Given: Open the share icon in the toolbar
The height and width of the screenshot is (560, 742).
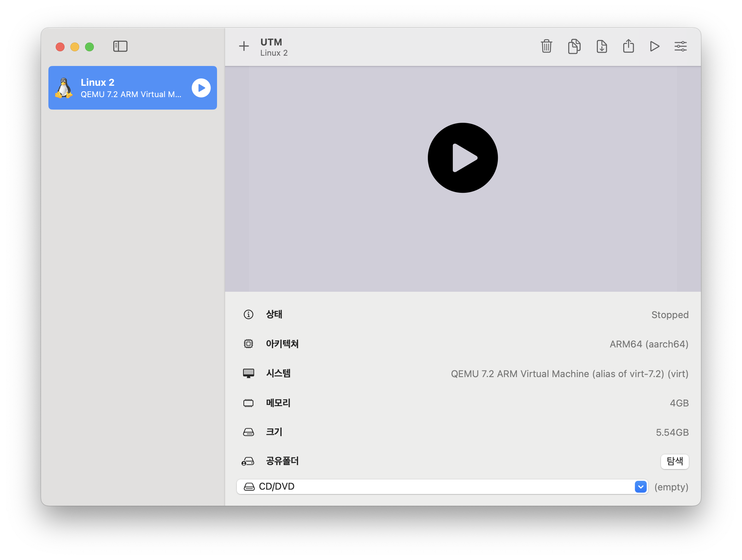Looking at the screenshot, I should tap(628, 46).
